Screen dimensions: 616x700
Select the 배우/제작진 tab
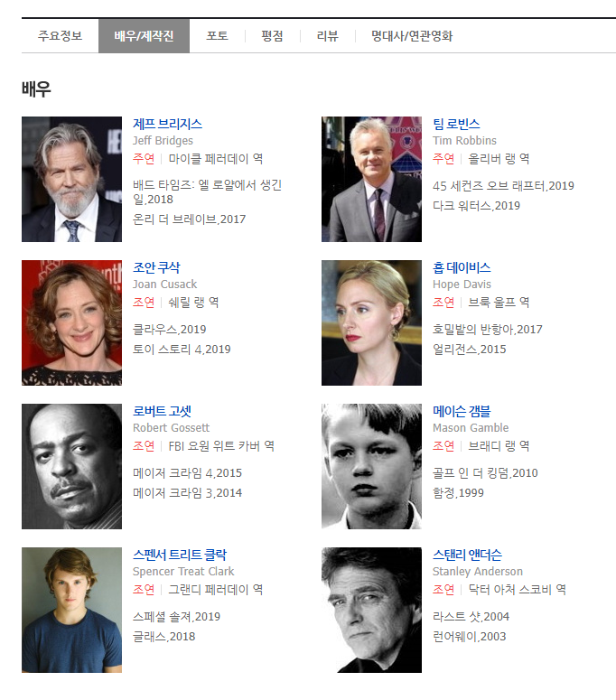point(144,36)
